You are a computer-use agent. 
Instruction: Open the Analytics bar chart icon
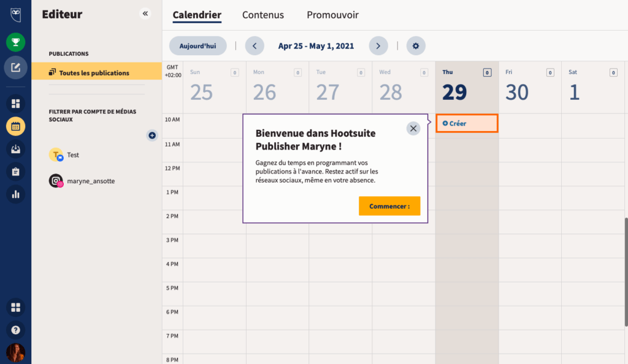pyautogui.click(x=15, y=195)
